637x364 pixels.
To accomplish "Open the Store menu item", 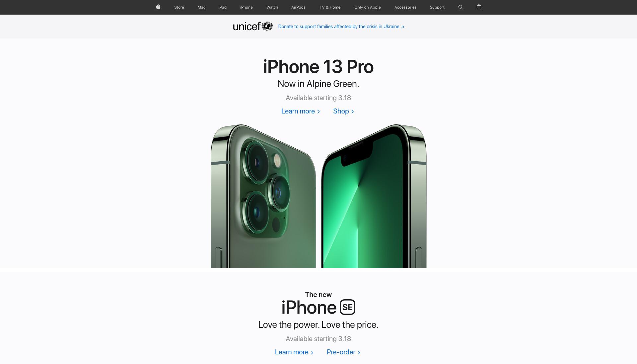I will coord(179,7).
